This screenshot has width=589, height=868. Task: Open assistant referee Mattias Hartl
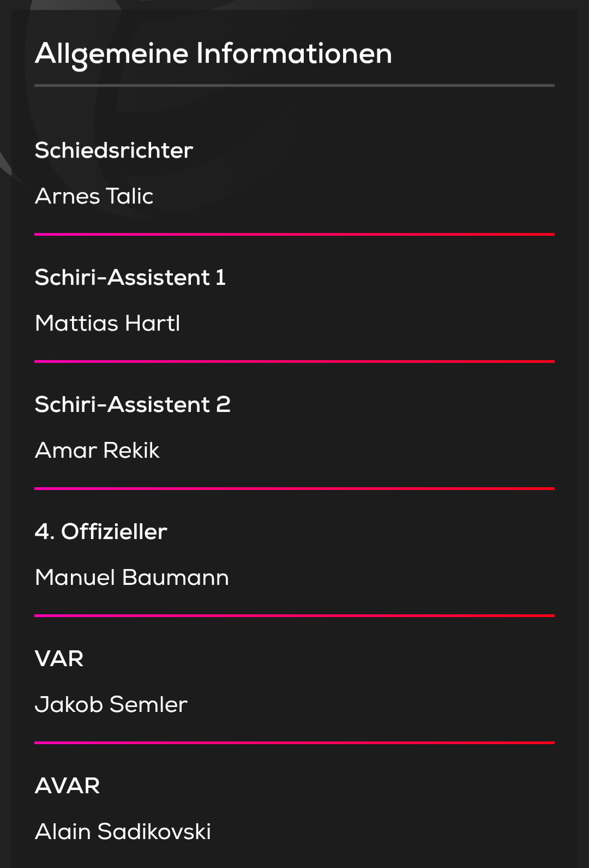pos(107,324)
